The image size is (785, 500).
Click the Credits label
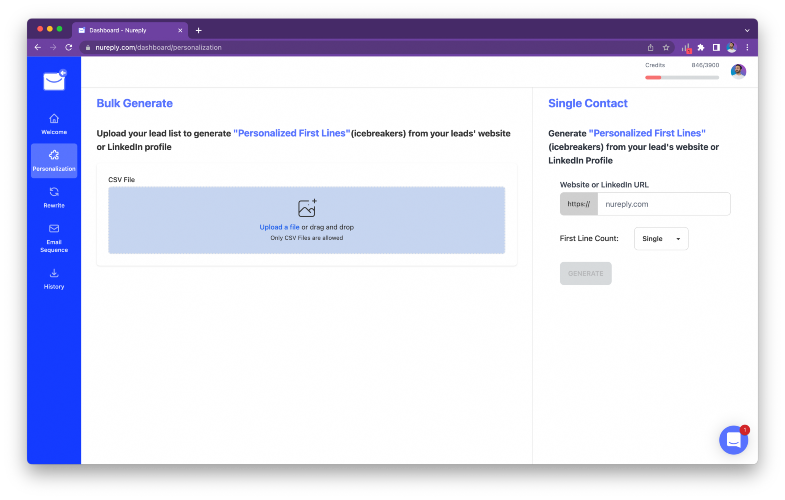pyautogui.click(x=655, y=65)
